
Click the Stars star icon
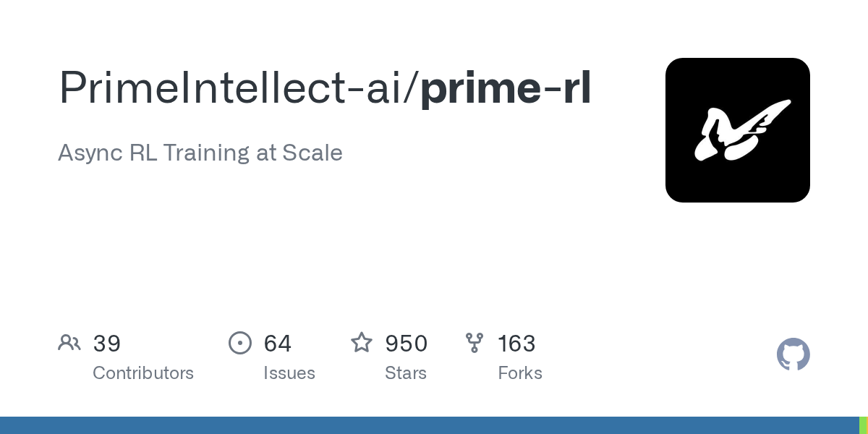click(362, 343)
